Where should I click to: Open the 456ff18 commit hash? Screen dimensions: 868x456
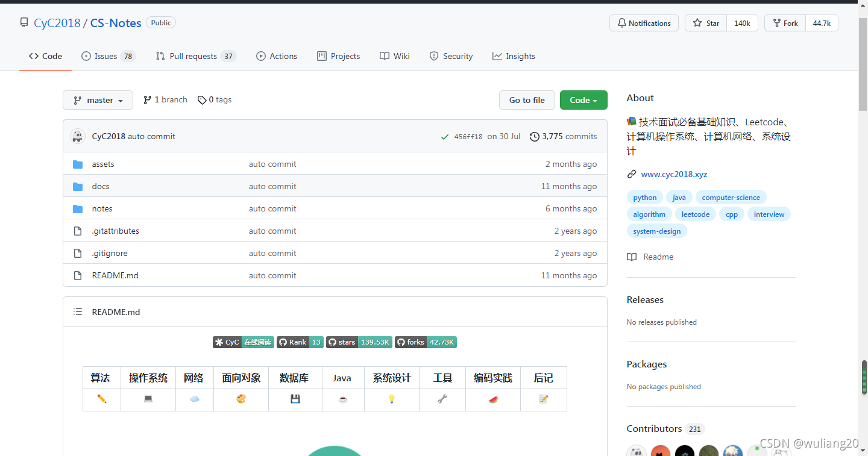tap(468, 137)
